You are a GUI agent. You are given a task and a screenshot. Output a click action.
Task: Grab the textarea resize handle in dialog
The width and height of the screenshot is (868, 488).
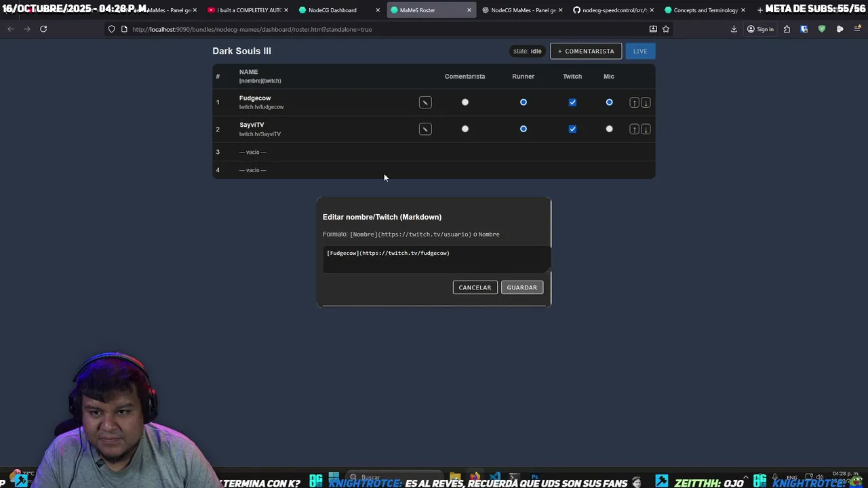pyautogui.click(x=547, y=269)
